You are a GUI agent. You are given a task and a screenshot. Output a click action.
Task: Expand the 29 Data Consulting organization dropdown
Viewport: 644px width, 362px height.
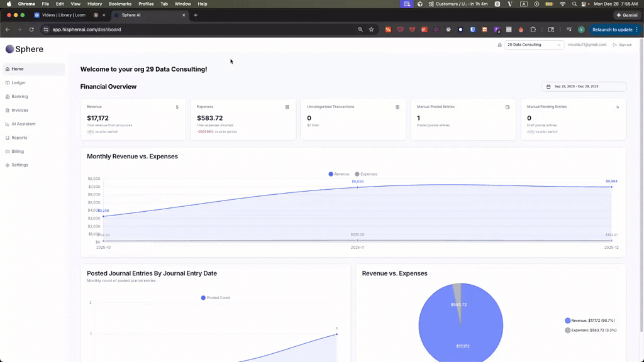534,45
